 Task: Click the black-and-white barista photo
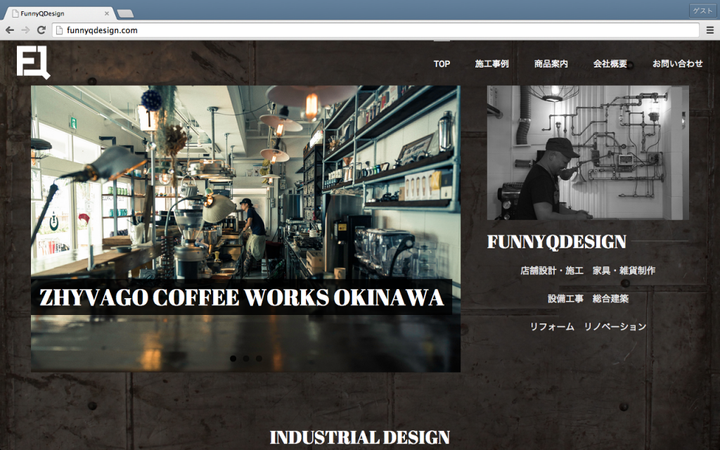[588, 152]
